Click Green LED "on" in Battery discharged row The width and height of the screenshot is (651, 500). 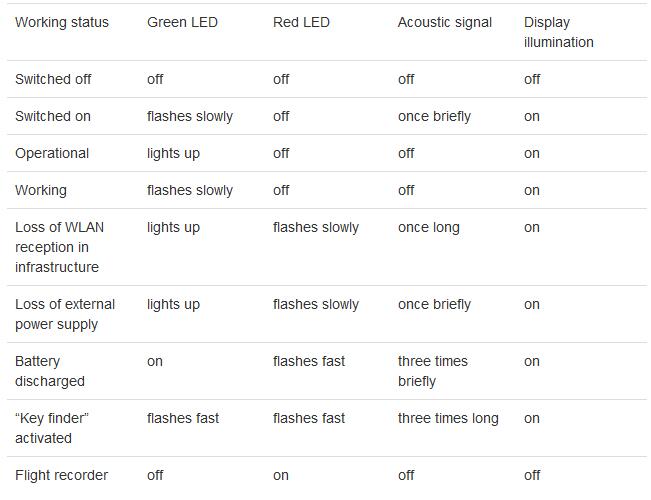pos(155,361)
